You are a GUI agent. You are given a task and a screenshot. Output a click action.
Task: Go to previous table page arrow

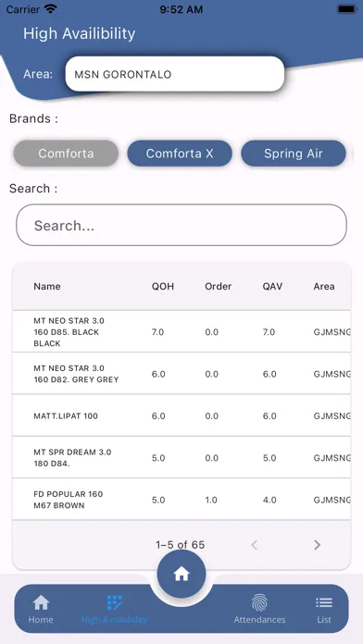(255, 545)
